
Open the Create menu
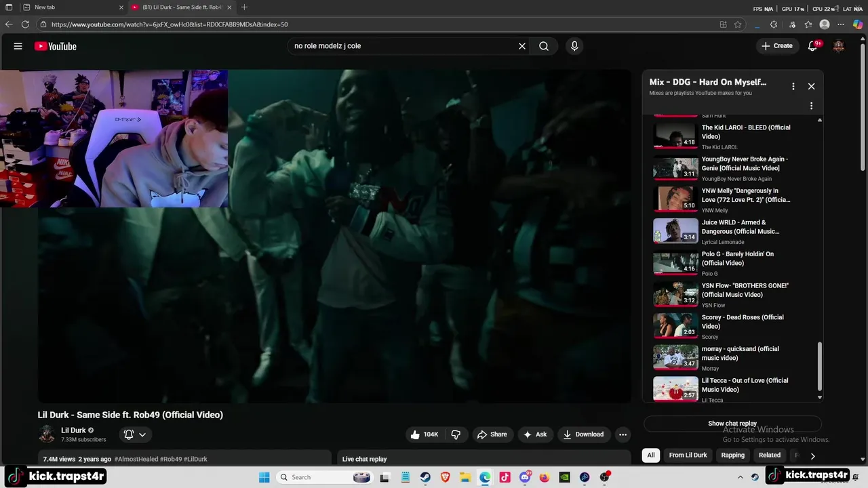(x=777, y=46)
